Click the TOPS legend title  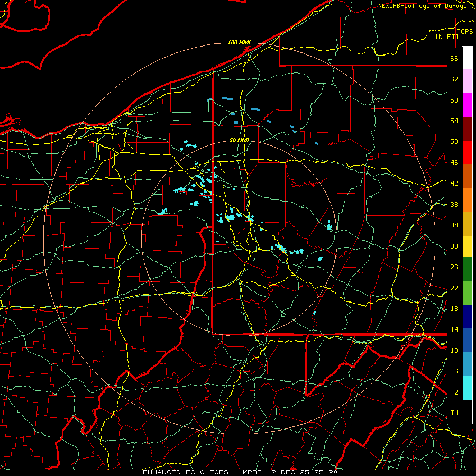tap(465, 32)
